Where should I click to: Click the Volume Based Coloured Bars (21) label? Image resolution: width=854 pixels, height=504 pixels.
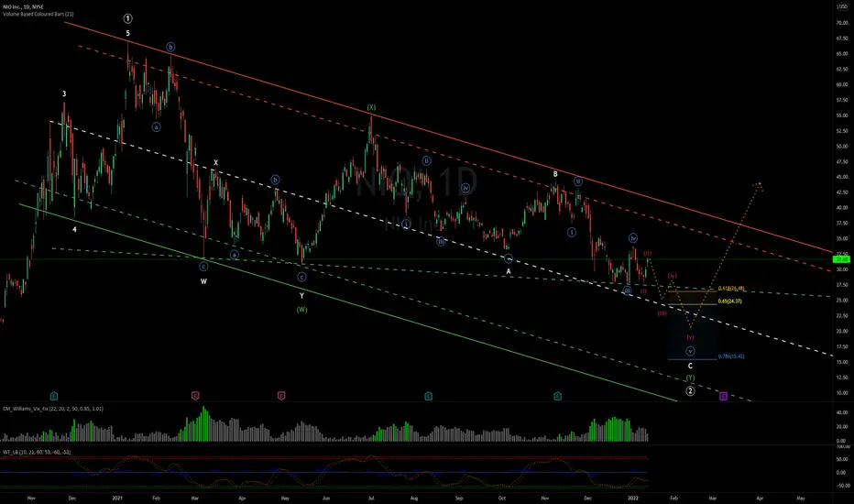tap(38, 14)
